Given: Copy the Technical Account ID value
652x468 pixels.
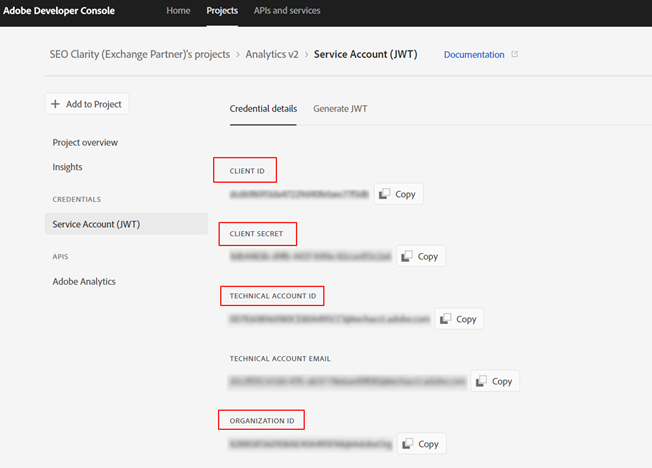Looking at the screenshot, I should click(459, 319).
